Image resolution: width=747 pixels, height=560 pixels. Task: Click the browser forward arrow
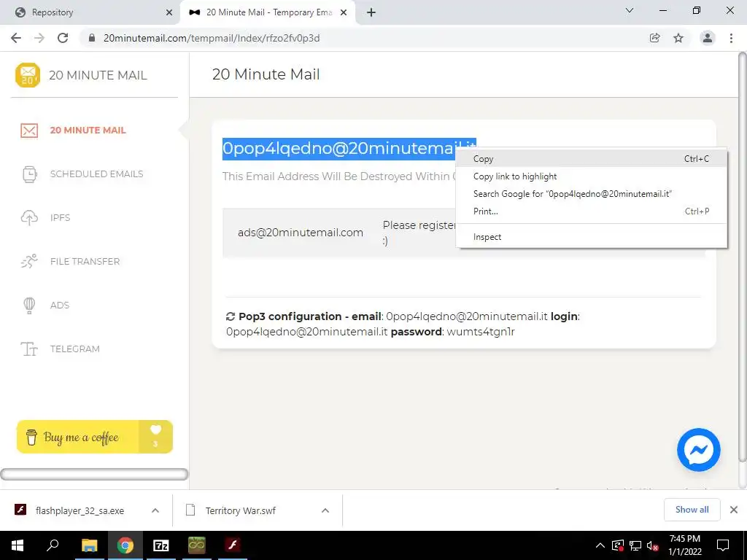point(39,38)
